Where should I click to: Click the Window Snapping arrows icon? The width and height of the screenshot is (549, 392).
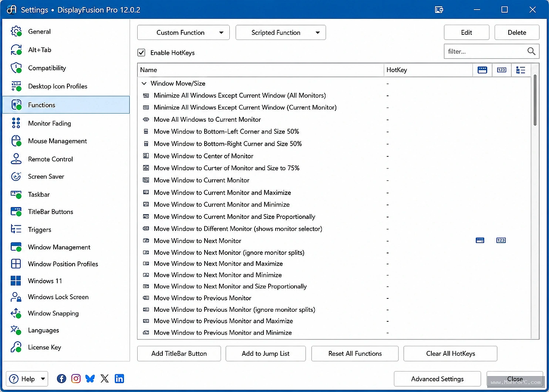[x=16, y=313]
